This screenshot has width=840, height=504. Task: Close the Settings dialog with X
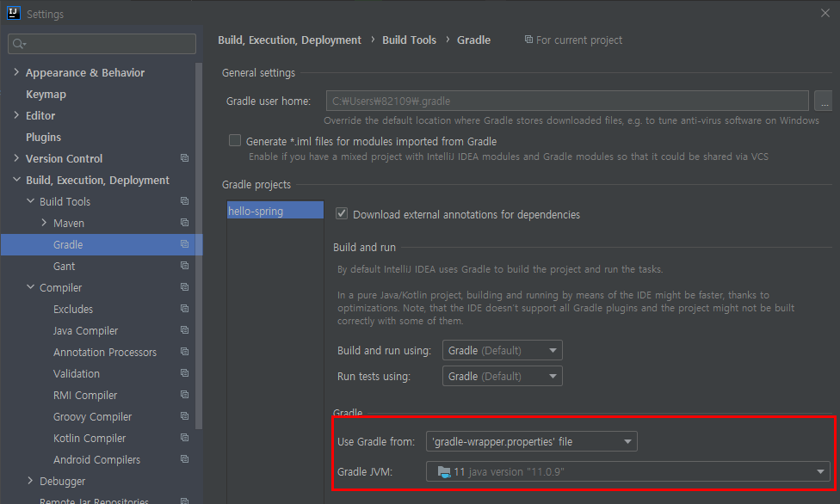tap(825, 13)
